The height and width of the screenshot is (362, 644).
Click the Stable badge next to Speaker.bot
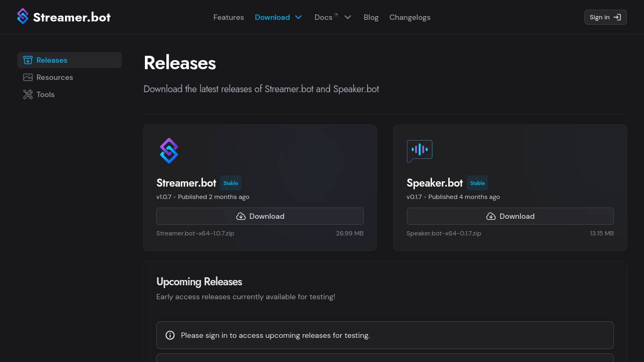click(x=478, y=183)
